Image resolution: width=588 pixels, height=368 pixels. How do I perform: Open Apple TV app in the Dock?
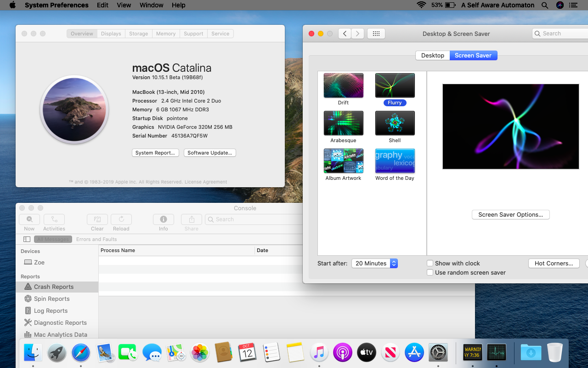tap(367, 353)
